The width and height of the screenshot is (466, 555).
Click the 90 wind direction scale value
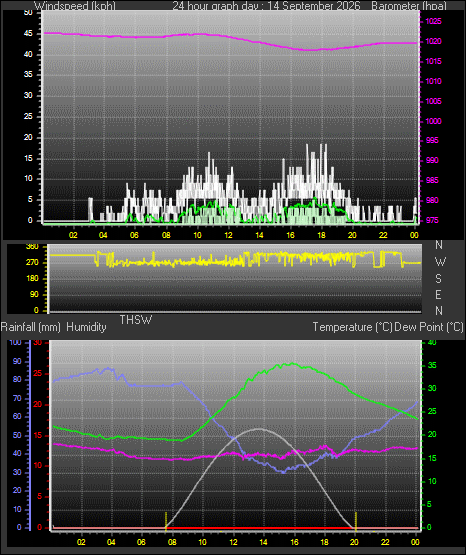click(34, 294)
